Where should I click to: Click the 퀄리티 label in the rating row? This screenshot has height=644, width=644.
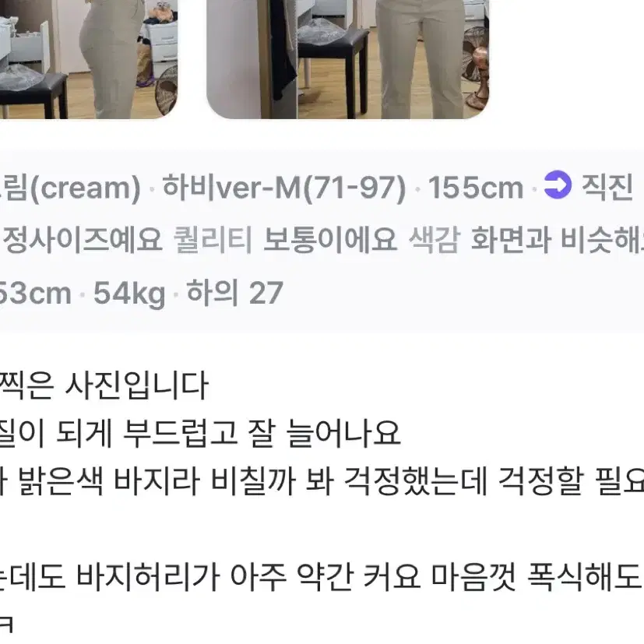coord(213,239)
